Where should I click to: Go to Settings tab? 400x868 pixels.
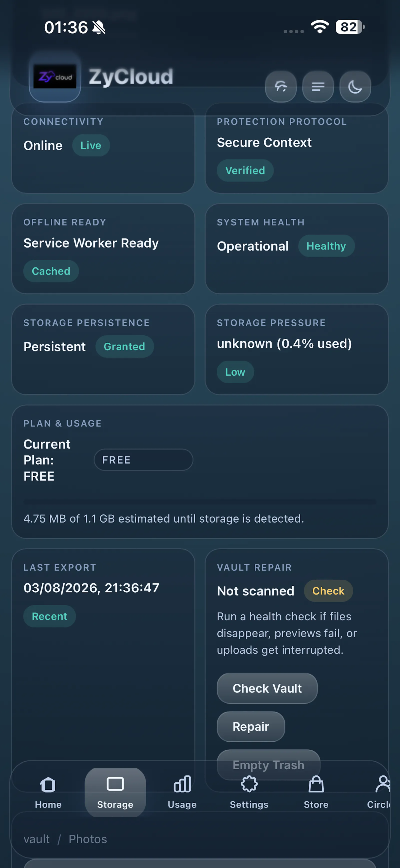249,792
